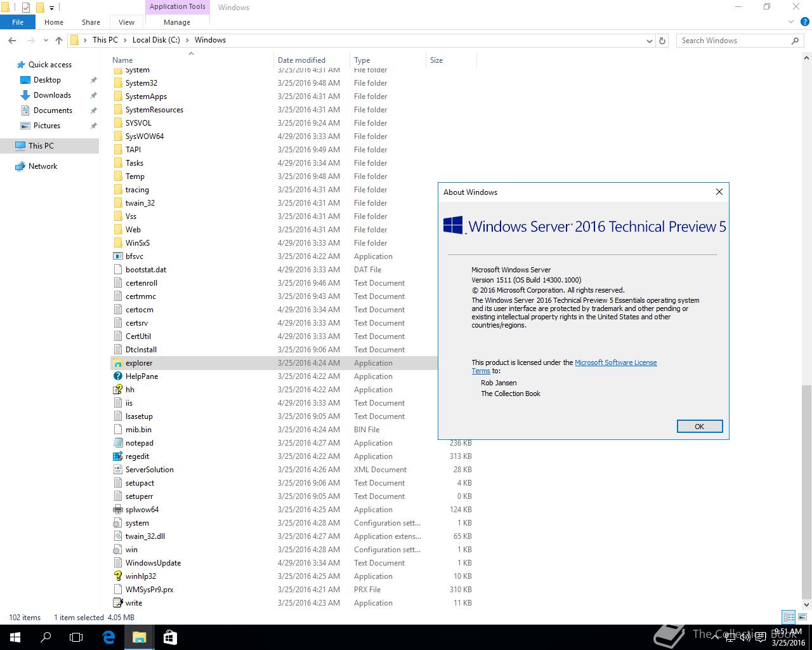Go up one folder level
This screenshot has width=812, height=650.
(59, 40)
